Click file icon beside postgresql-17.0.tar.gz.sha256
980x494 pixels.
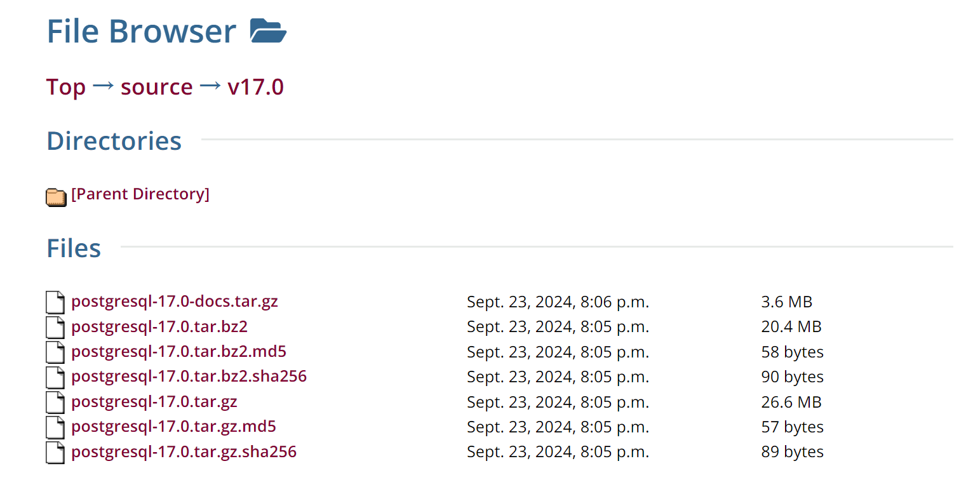point(55,453)
